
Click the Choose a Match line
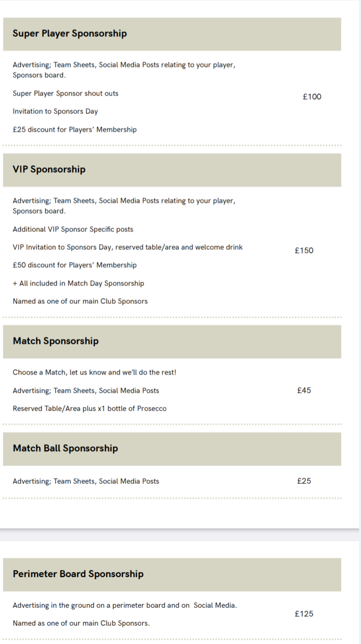point(94,372)
